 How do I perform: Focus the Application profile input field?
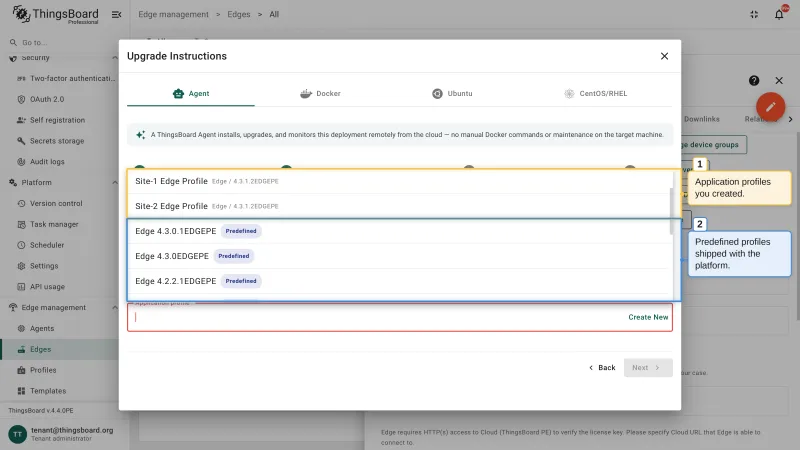pos(378,317)
